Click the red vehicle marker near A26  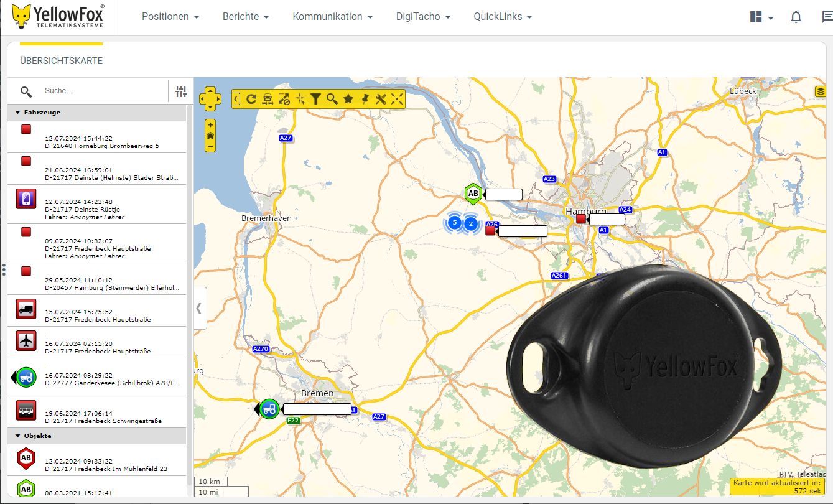490,230
